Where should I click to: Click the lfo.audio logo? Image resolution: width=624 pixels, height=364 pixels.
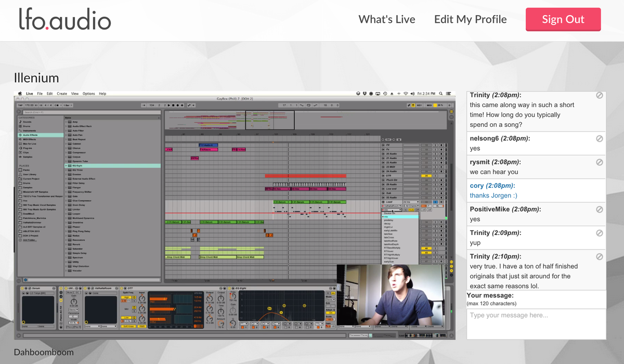pyautogui.click(x=65, y=20)
